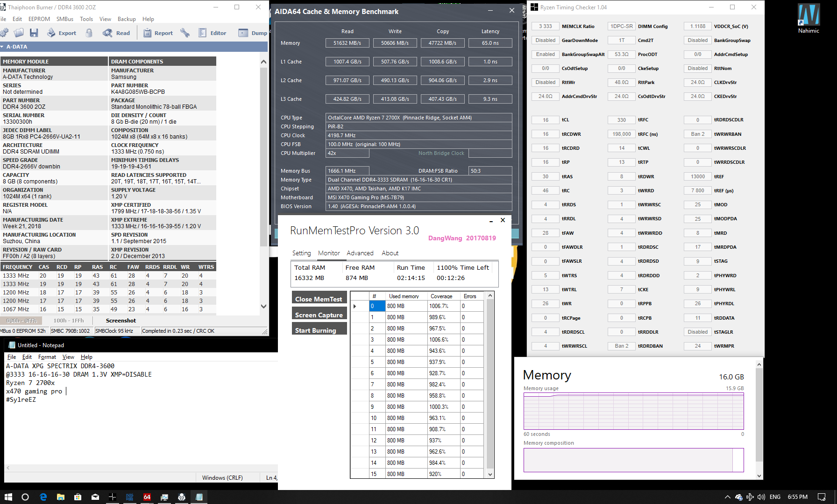
Task: Click the AIDA64 memory Latency value 65.0 ns
Action: pos(490,43)
